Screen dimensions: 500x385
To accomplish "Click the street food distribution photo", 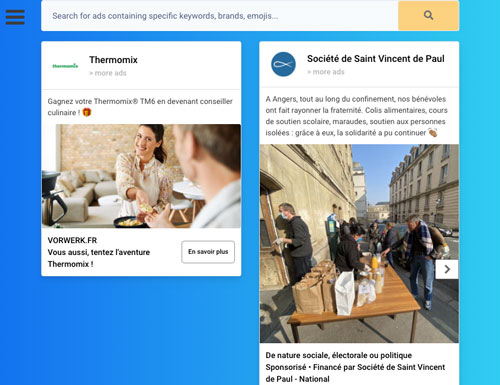I will coord(359,243).
